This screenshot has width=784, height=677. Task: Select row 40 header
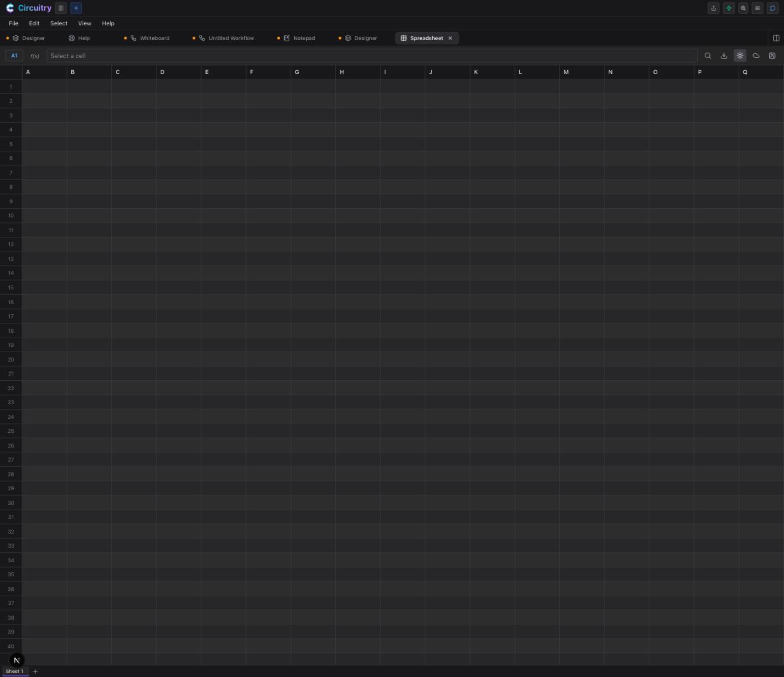click(x=11, y=646)
